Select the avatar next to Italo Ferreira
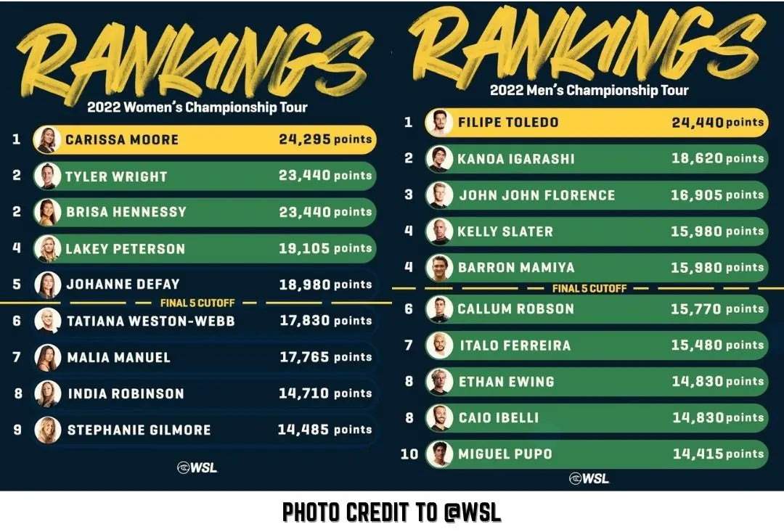 438,345
